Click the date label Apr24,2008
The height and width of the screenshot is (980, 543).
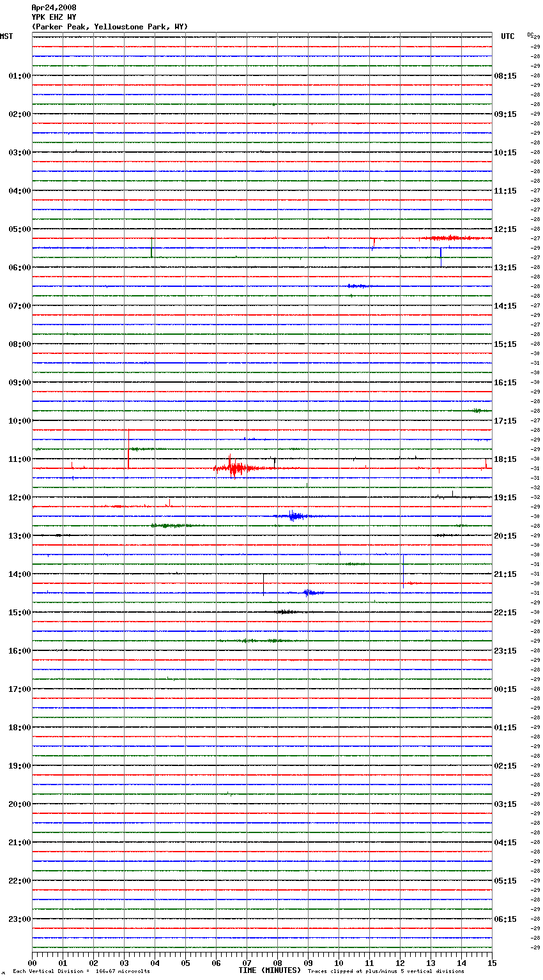54,8
